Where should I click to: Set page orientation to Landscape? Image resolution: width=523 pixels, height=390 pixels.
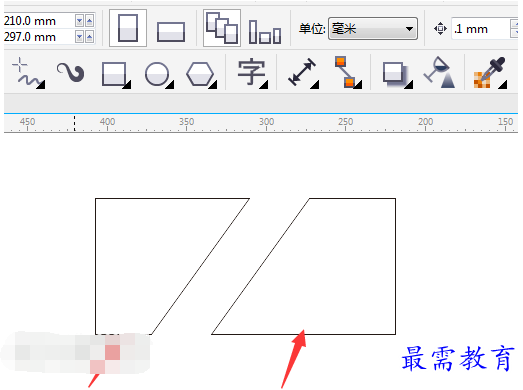tap(171, 32)
